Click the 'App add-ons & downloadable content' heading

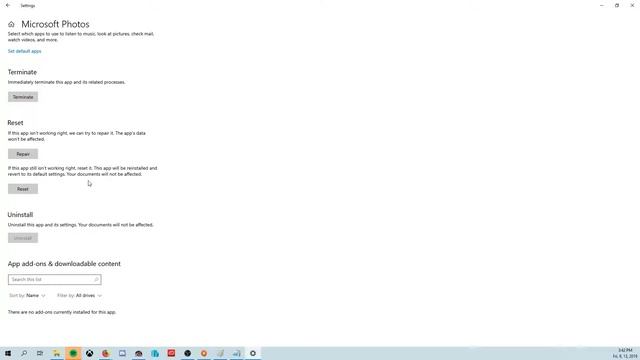(x=64, y=264)
